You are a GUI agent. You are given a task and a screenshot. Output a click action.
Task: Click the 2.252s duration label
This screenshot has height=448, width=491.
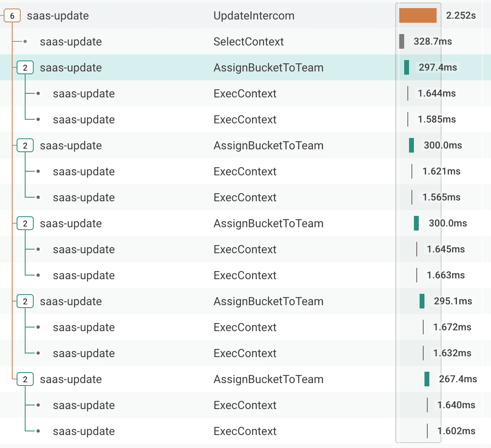(461, 15)
